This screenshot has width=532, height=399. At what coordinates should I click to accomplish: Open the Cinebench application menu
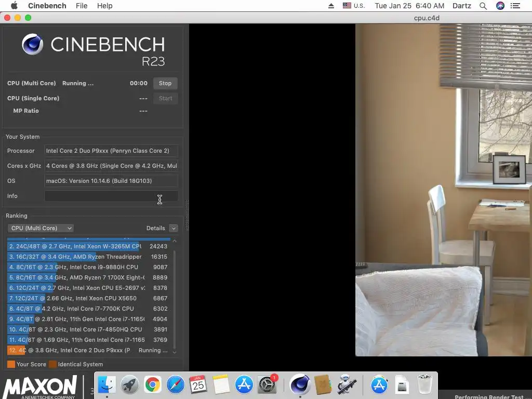[47, 6]
